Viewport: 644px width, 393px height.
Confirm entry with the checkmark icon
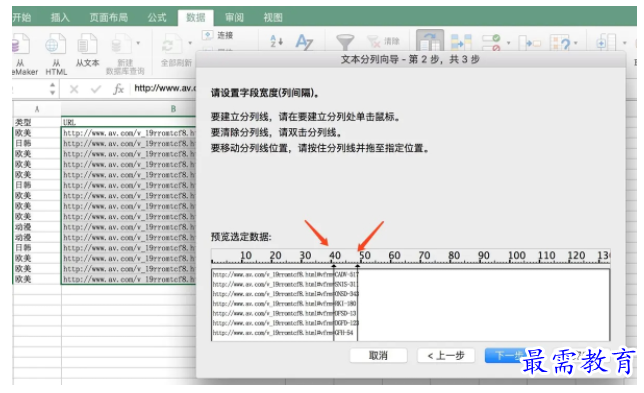click(x=96, y=89)
